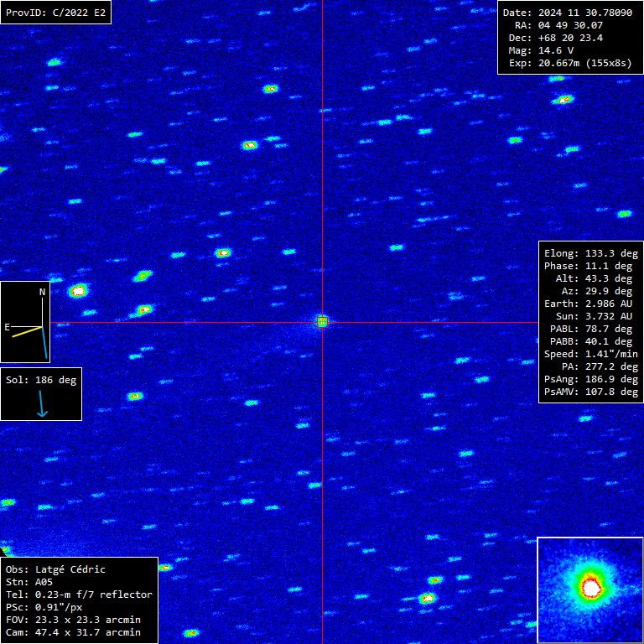Click the comet at the crosshair center
Screen dimensions: 644x644
click(322, 322)
